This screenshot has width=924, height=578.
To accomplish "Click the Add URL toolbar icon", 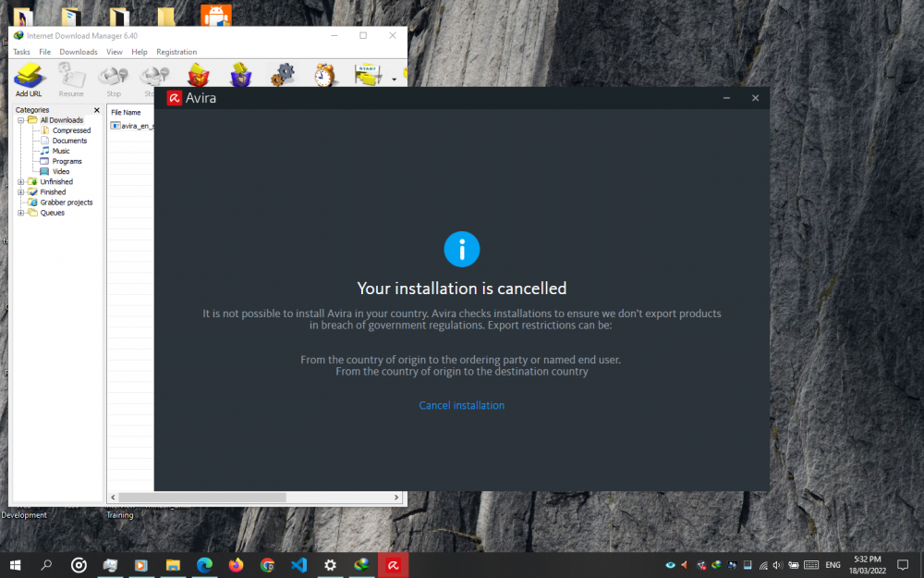I will tap(29, 80).
